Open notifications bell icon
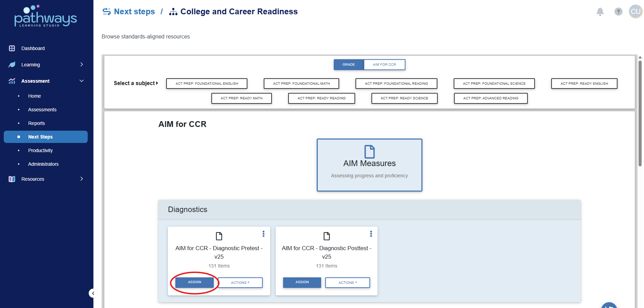Screen dimensions: 644x308 click(x=600, y=12)
